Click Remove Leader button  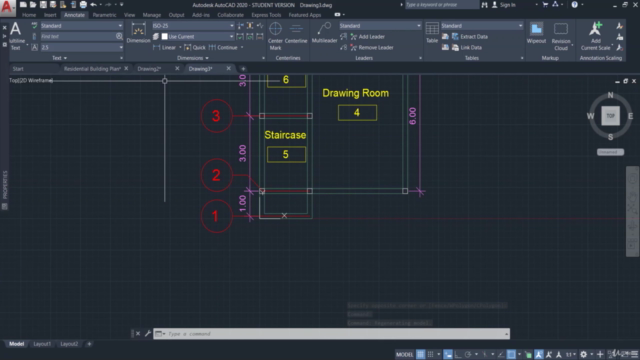pos(372,47)
